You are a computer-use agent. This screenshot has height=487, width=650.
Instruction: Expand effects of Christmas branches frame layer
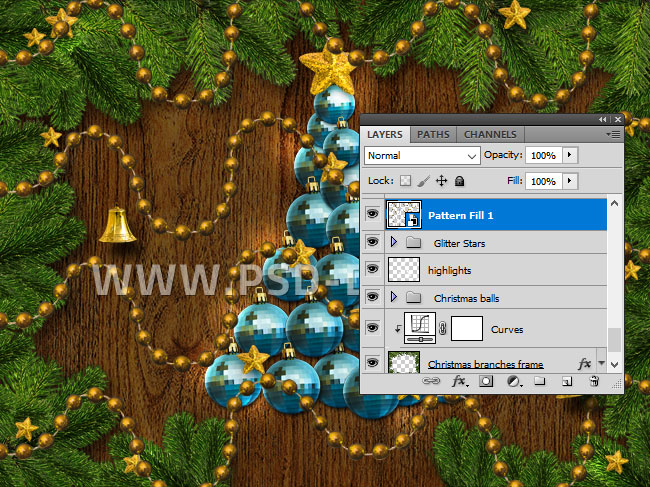pos(601,363)
